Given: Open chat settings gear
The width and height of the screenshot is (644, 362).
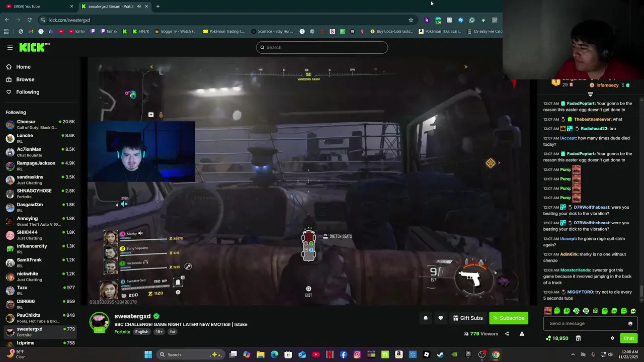Looking at the screenshot, I should (612, 338).
